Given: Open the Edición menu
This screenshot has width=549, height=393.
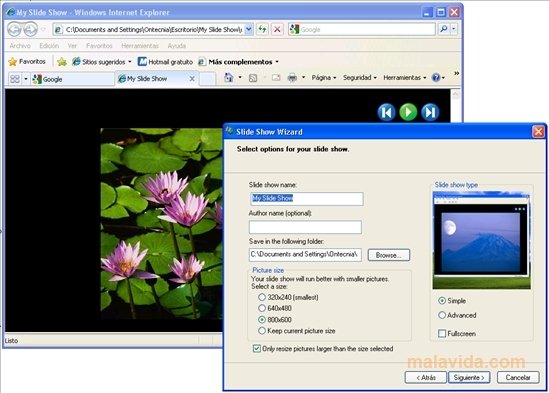Looking at the screenshot, I should pyautogui.click(x=49, y=46).
